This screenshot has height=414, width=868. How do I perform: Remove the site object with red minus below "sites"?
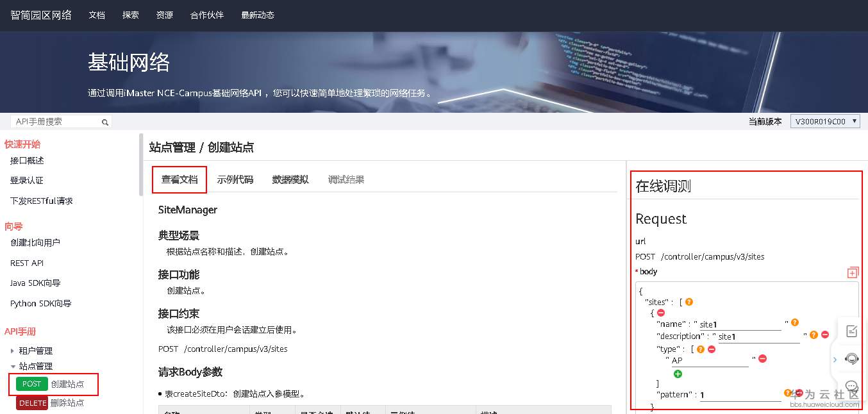pos(661,313)
